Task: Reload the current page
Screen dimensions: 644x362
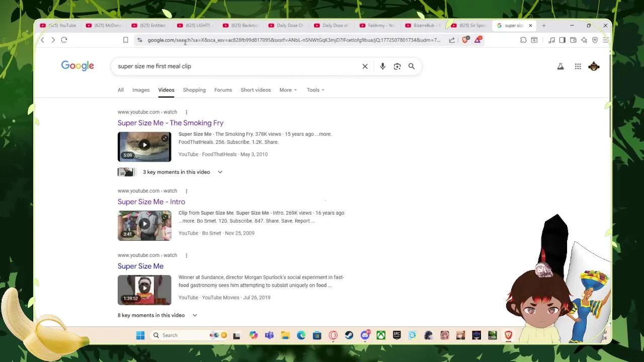Action: [x=64, y=40]
